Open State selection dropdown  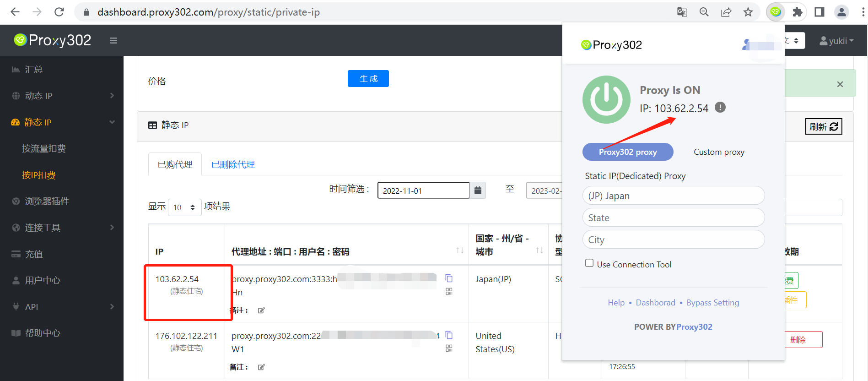point(673,218)
